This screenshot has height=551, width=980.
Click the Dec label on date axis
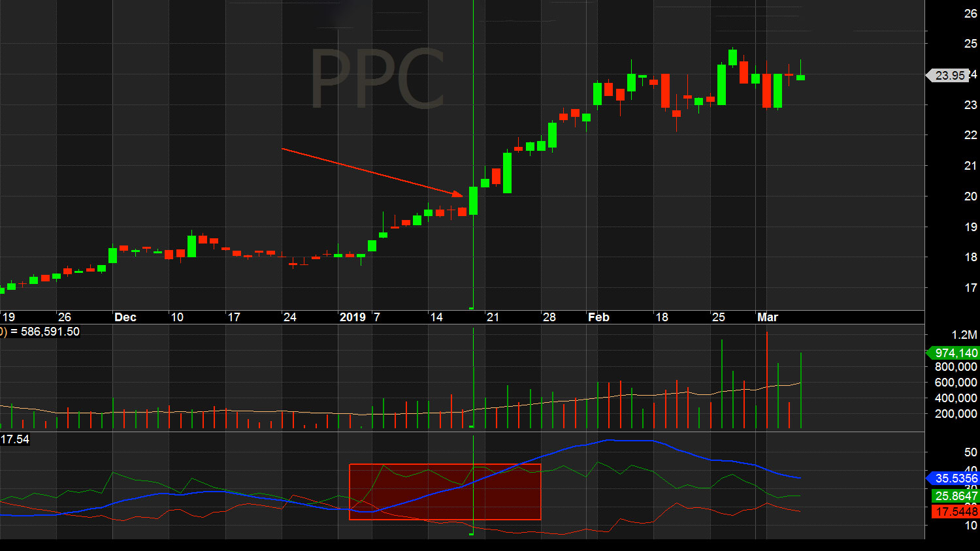click(125, 317)
